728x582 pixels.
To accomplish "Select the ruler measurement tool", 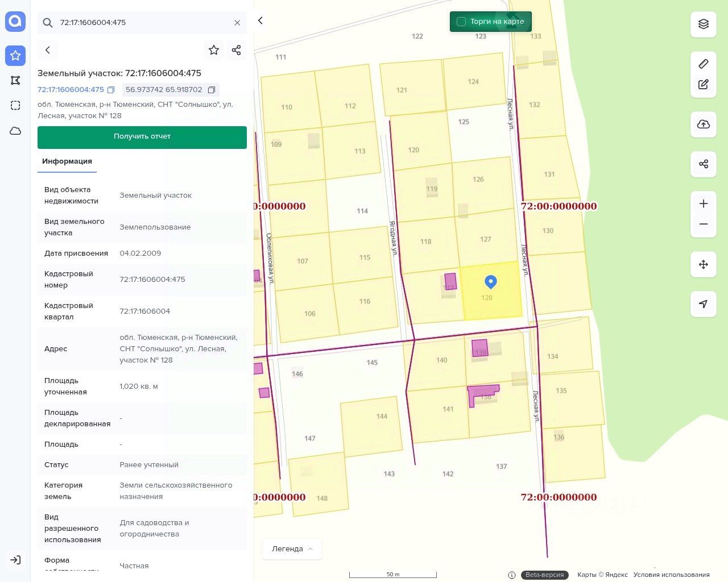I will pos(704,64).
